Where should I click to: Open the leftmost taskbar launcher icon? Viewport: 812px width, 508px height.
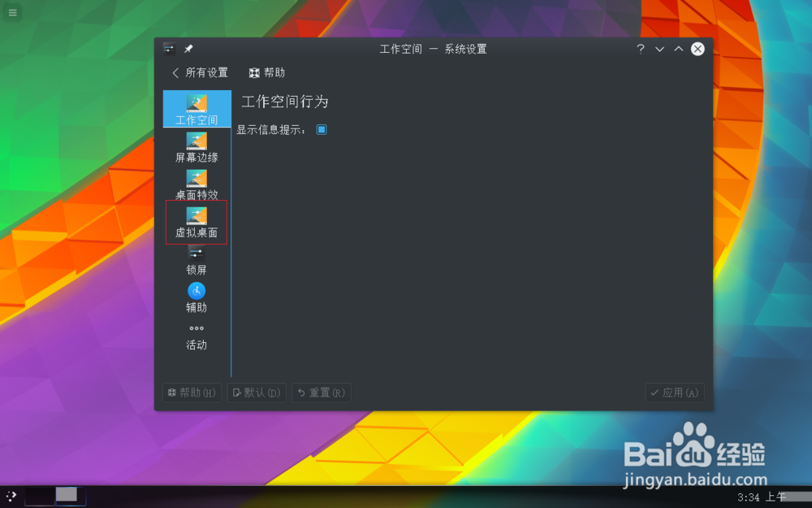coord(11,495)
